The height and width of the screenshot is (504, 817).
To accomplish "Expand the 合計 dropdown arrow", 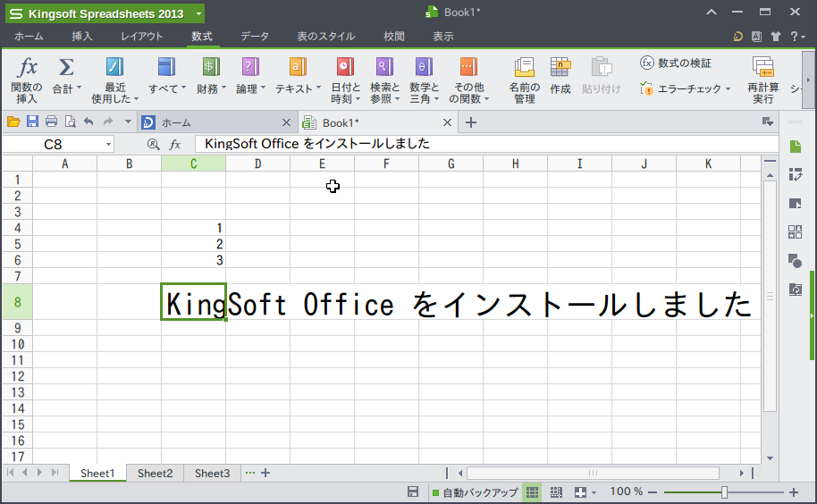I will click(x=80, y=88).
